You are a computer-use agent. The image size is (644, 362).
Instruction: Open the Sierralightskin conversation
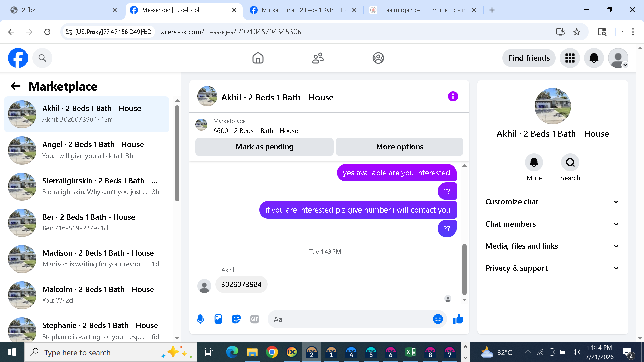pyautogui.click(x=87, y=186)
